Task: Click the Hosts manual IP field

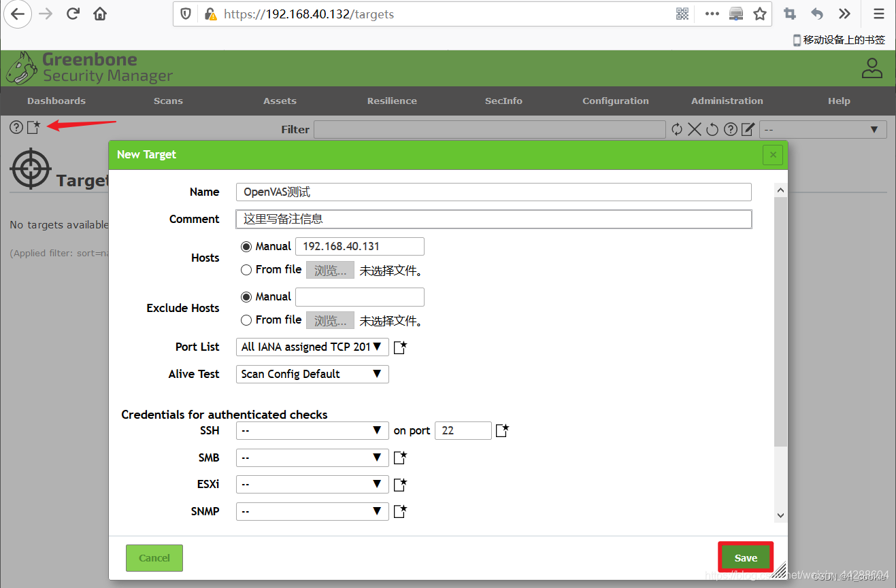Action: pyautogui.click(x=360, y=246)
